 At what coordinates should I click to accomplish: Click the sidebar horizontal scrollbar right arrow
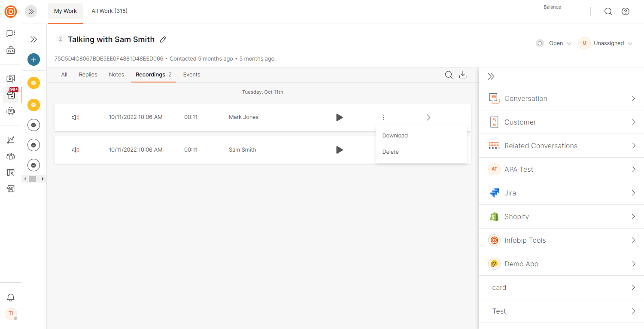point(43,179)
